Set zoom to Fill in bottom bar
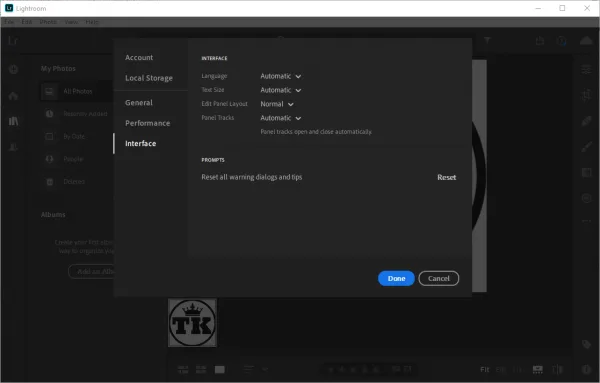The height and width of the screenshot is (383, 600). (501, 369)
